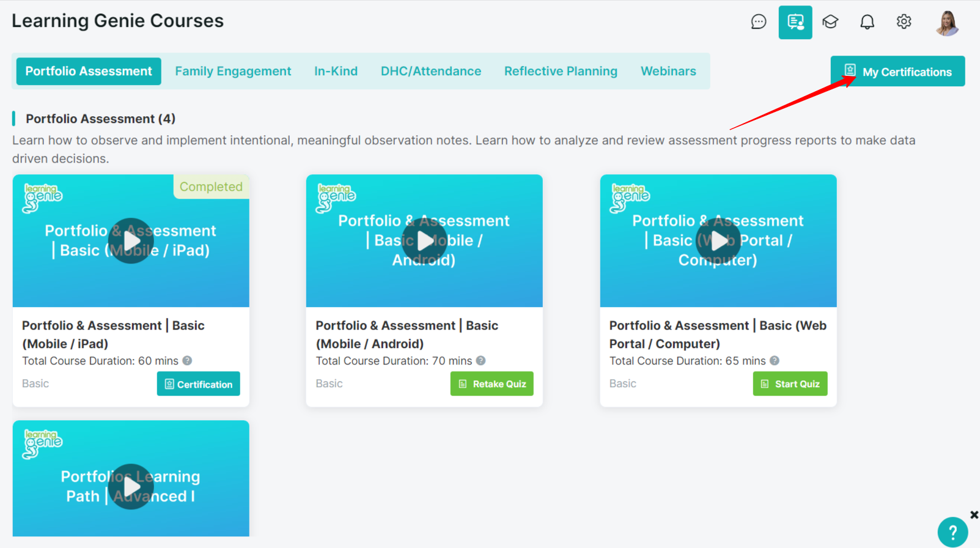Screen dimensions: 980x548
Task: Click the graduation cap icon
Action: (830, 22)
